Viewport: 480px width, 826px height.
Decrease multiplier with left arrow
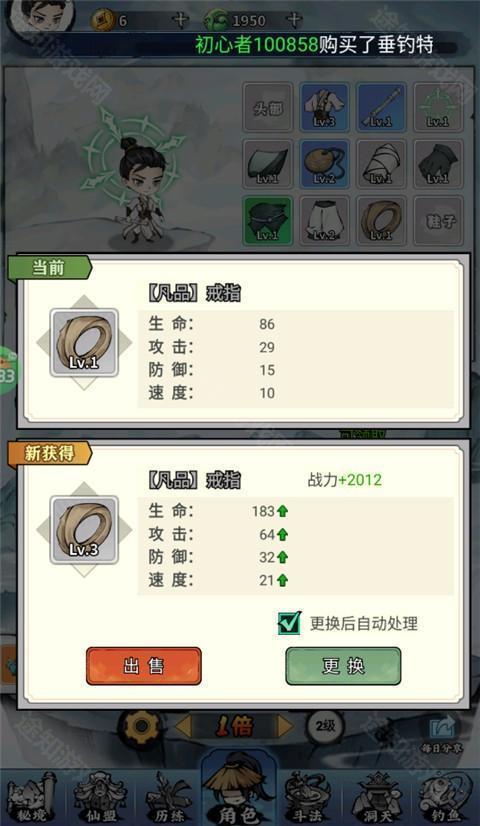(183, 727)
